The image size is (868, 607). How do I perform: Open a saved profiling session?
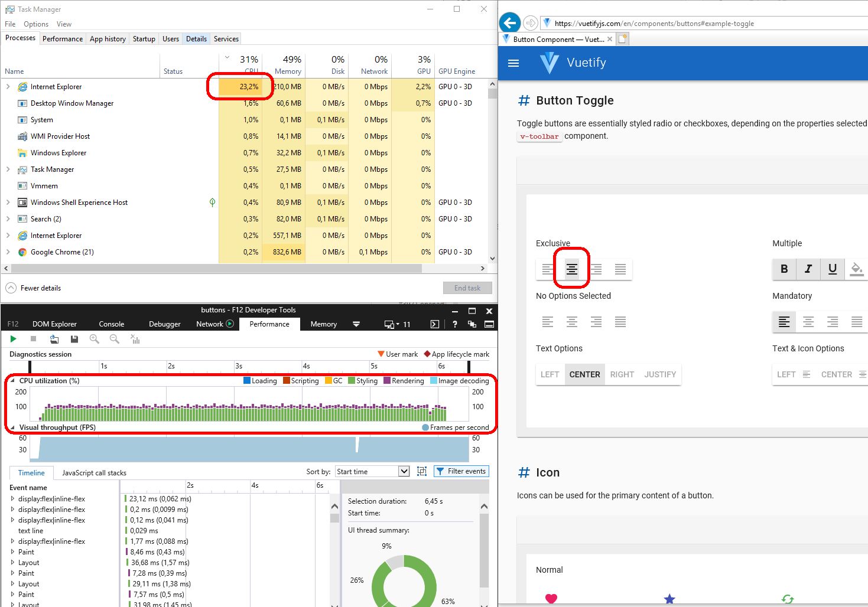[x=54, y=339]
